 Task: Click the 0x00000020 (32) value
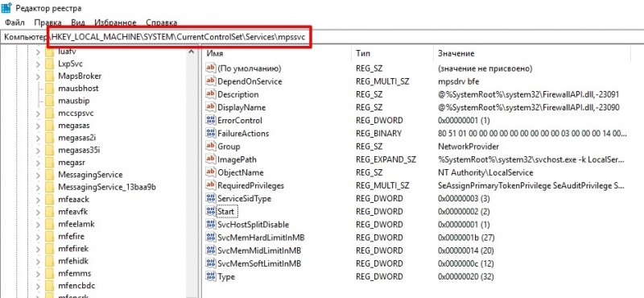click(466, 276)
